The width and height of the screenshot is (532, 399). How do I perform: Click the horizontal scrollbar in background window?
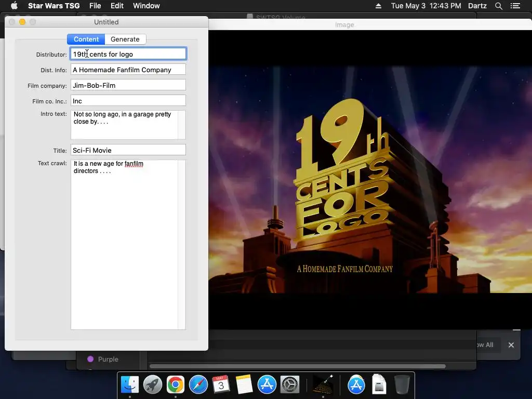pyautogui.click(x=298, y=366)
